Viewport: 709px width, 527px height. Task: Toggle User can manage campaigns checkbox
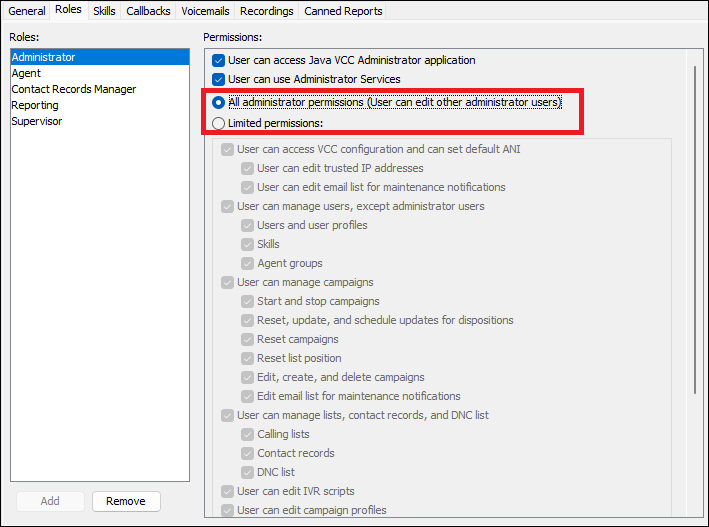(x=227, y=282)
